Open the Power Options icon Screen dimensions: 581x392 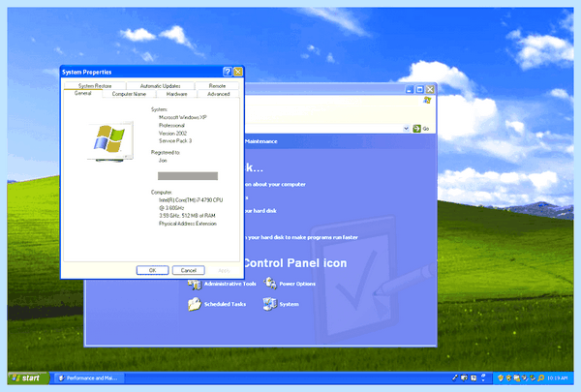click(270, 284)
